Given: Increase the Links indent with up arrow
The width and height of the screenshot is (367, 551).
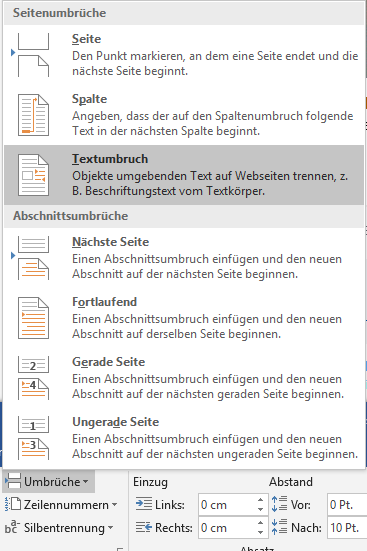Looking at the screenshot, I should [x=260, y=500].
